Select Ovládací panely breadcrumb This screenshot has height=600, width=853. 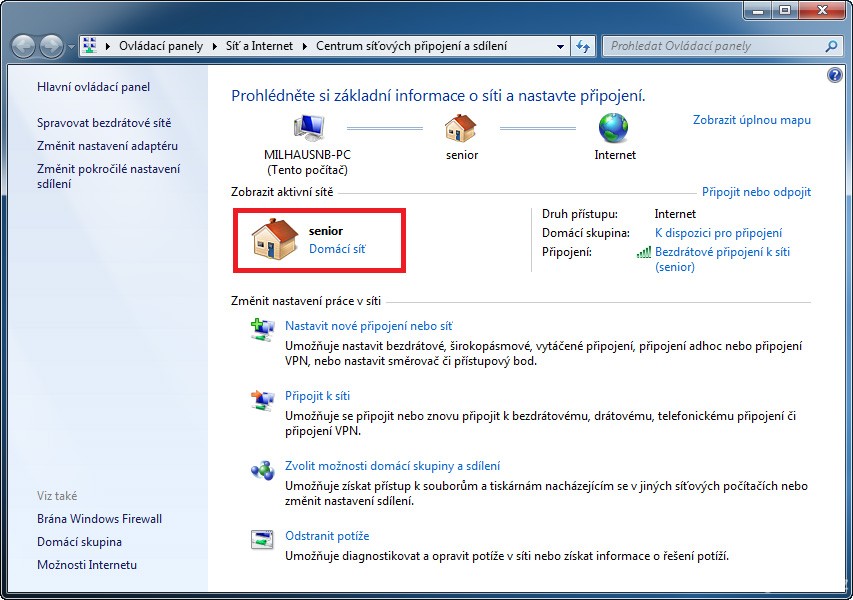click(x=160, y=46)
